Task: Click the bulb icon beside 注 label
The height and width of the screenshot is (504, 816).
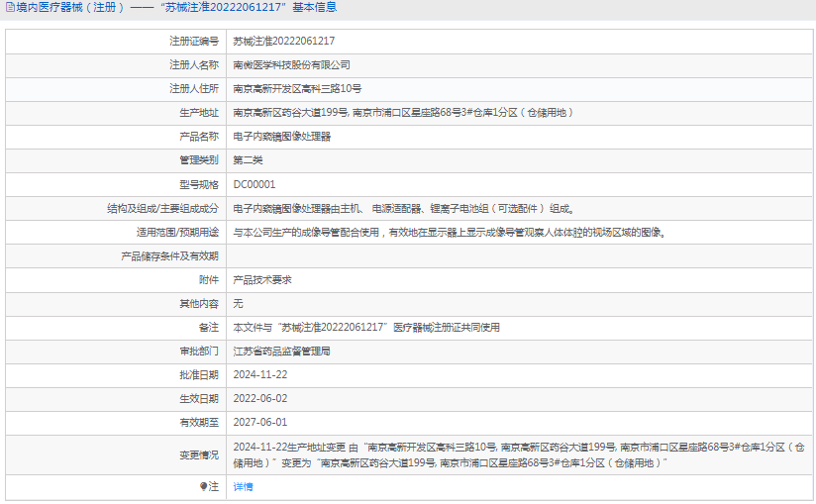Action: click(x=203, y=486)
